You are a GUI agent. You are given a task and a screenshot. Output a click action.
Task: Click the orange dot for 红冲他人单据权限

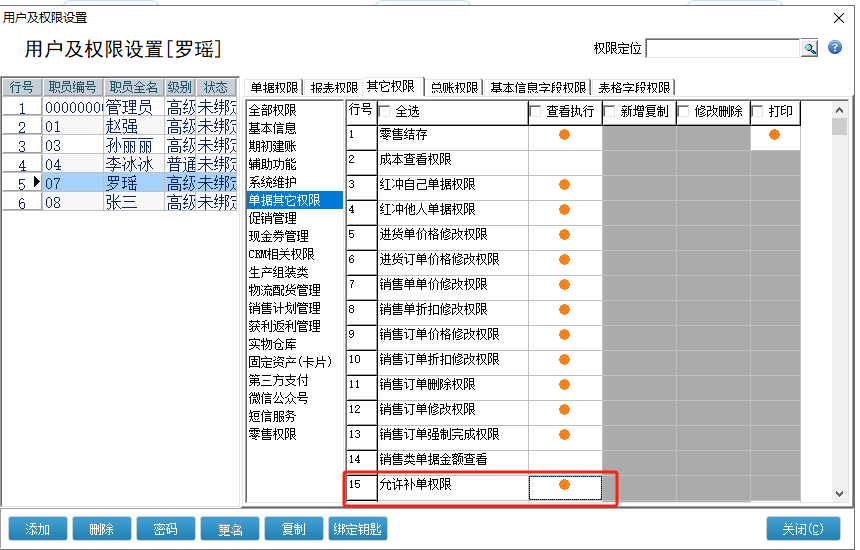(x=564, y=210)
